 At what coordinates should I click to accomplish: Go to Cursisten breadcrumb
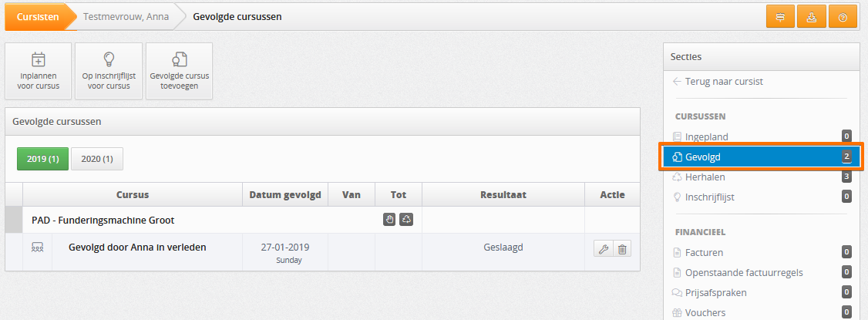point(38,17)
